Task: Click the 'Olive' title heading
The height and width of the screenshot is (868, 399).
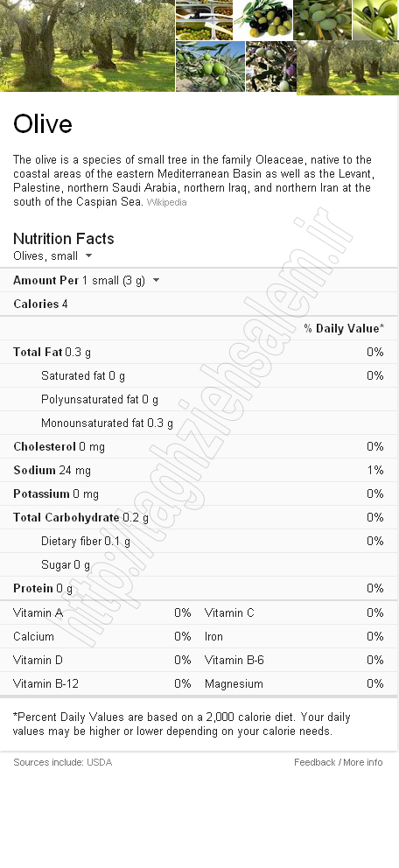Action: click(43, 124)
